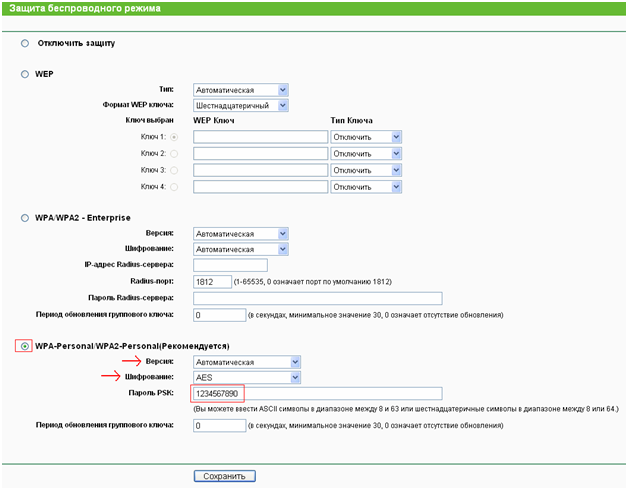Click Enterprise group key update period field
The width and height of the screenshot is (628, 490).
[219, 315]
